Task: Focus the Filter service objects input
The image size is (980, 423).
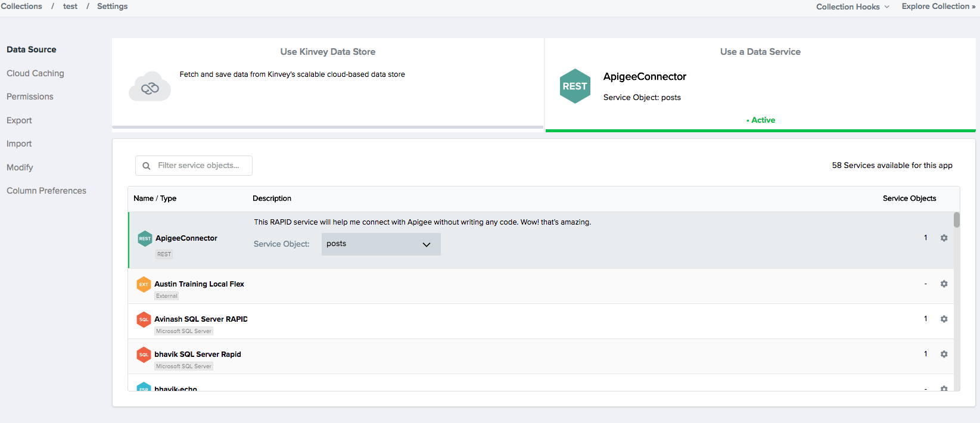Action: pyautogui.click(x=200, y=166)
